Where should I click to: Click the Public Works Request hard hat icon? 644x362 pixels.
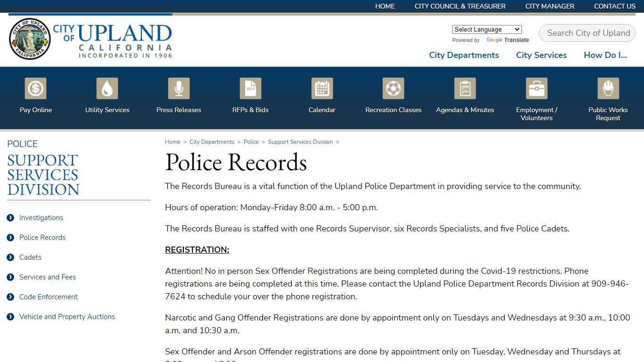[x=608, y=88]
